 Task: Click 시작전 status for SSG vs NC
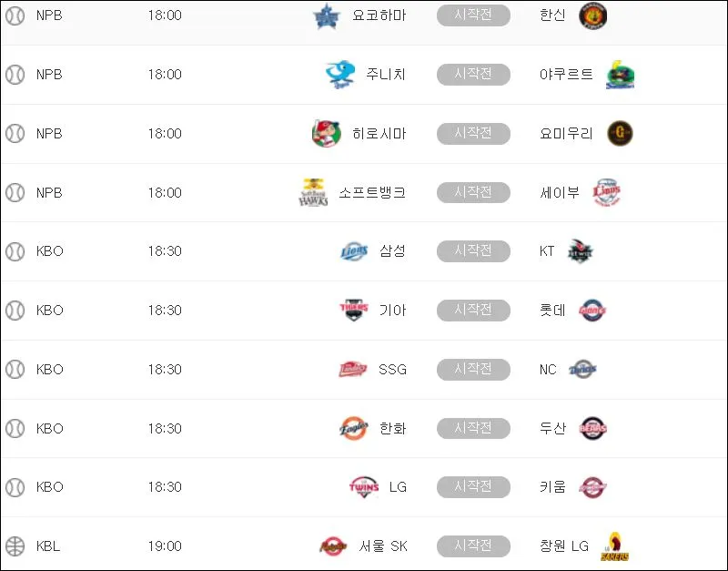[x=473, y=370]
